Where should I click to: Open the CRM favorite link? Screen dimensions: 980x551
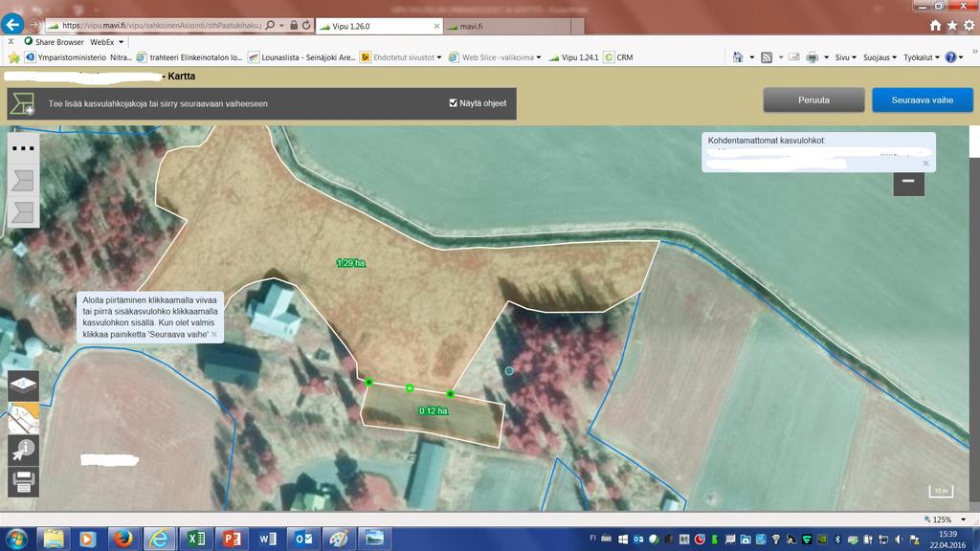(618, 57)
